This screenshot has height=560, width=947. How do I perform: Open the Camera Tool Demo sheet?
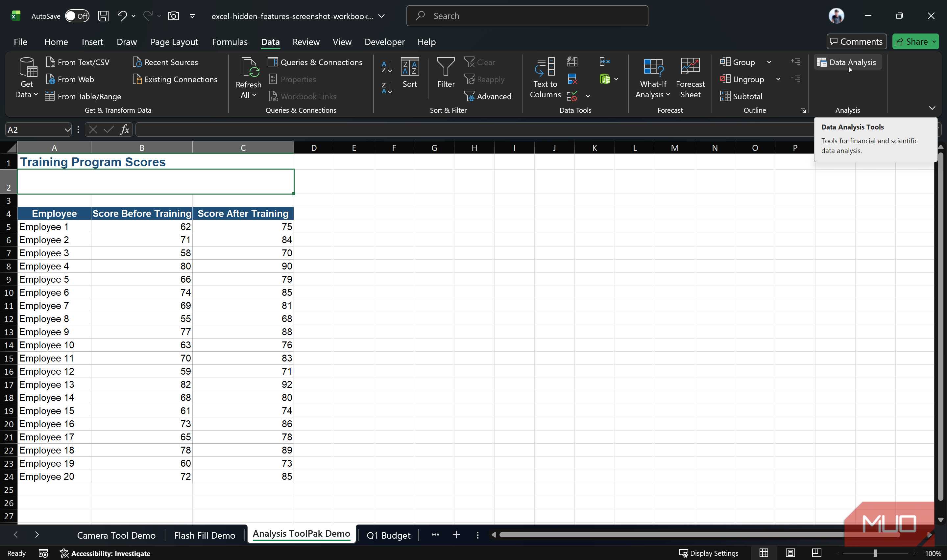116,535
